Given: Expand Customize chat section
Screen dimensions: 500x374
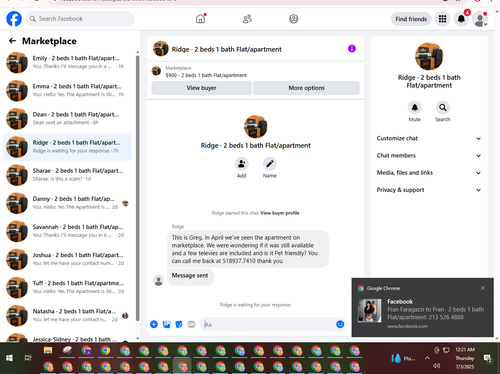Looking at the screenshot, I should coord(429,138).
